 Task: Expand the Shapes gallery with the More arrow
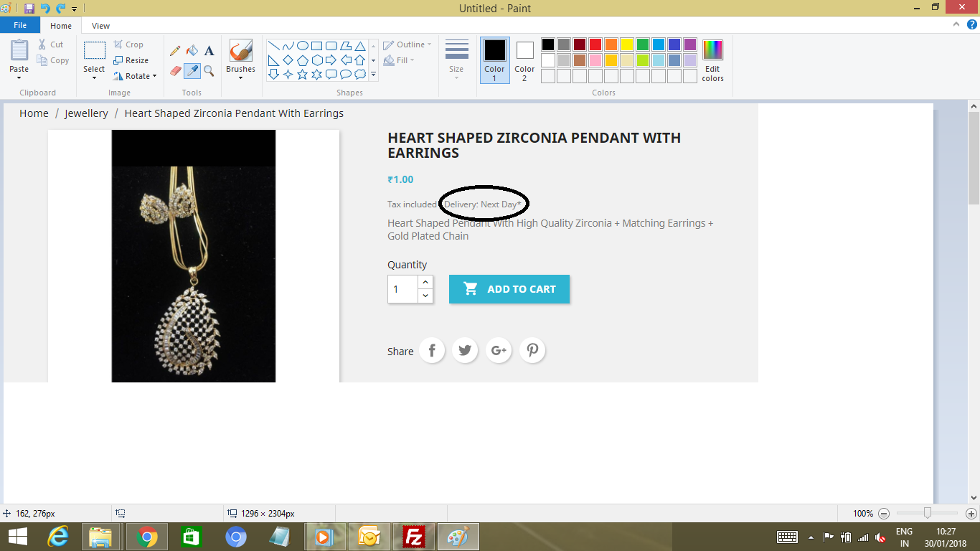coord(373,74)
